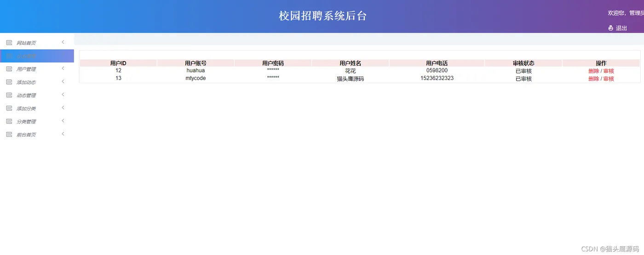Expand the 添加分类 chevron arrow
The width and height of the screenshot is (644, 255).
click(x=63, y=108)
